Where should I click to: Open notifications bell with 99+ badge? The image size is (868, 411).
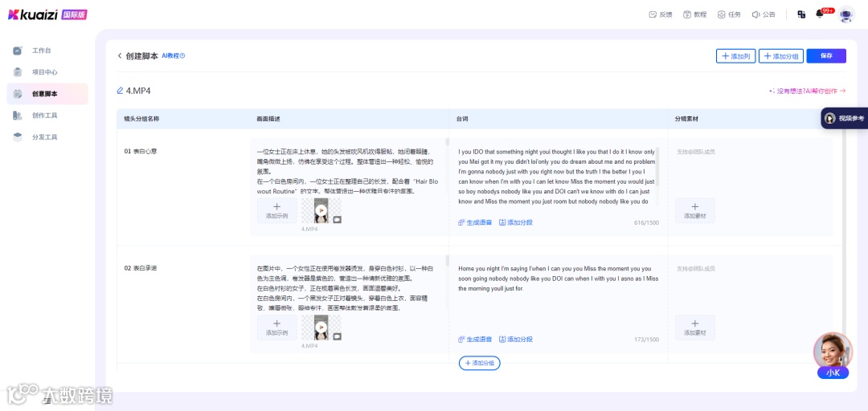click(820, 14)
